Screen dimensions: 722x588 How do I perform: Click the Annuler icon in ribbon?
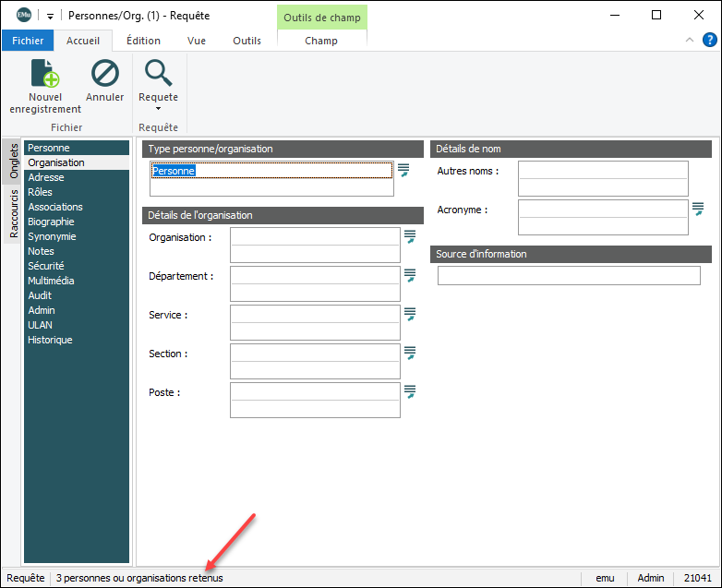point(104,74)
